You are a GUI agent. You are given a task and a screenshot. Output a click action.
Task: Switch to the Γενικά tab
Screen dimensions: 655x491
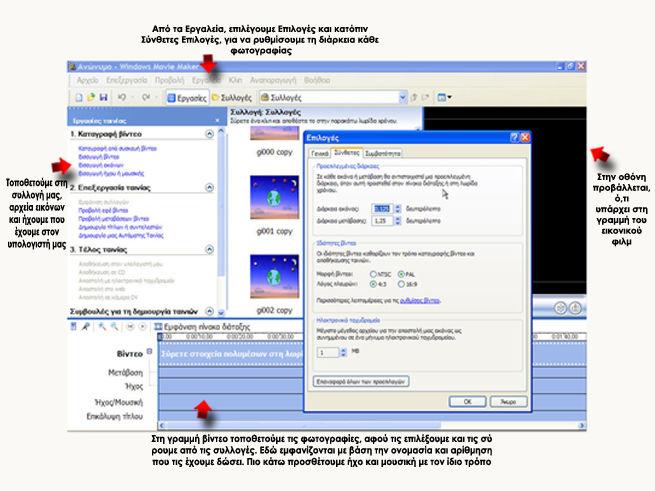[320, 153]
